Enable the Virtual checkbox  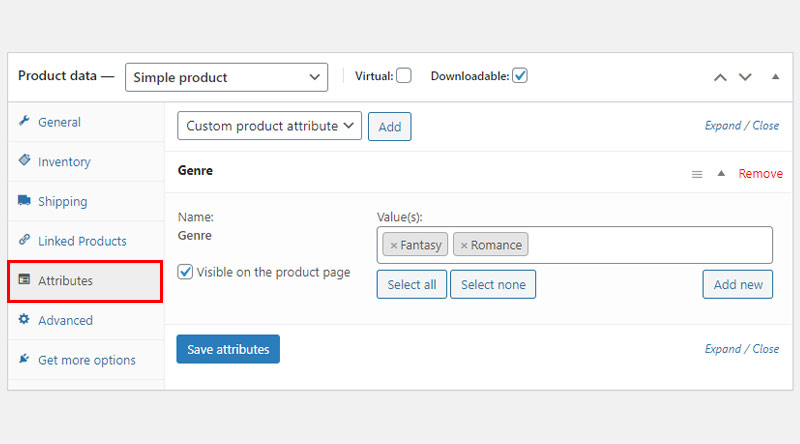tap(404, 76)
